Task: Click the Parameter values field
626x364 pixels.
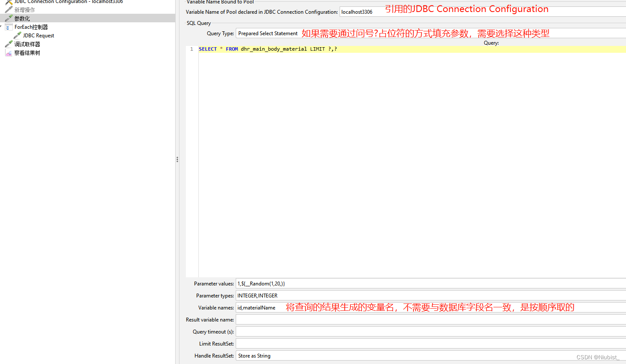Action: [431, 284]
